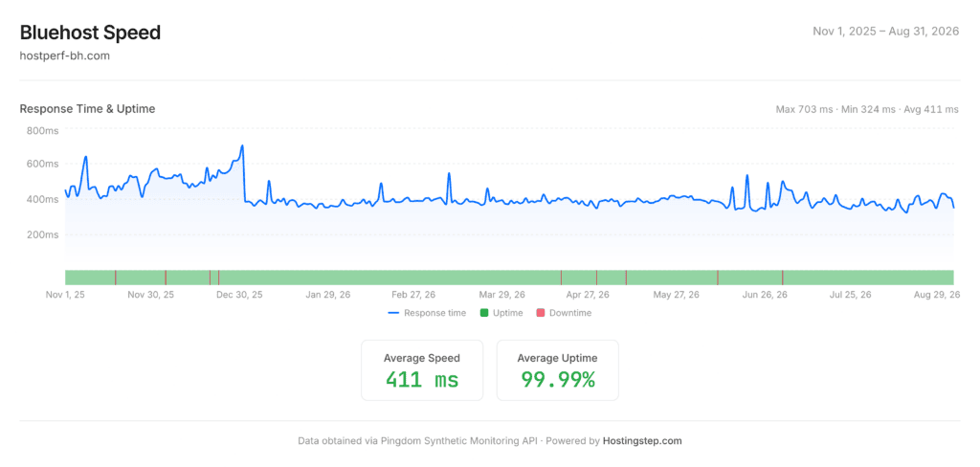Click the downtime marker between May 27 and Jun 26
Image resolution: width=980 pixels, height=467 pixels.
(718, 278)
